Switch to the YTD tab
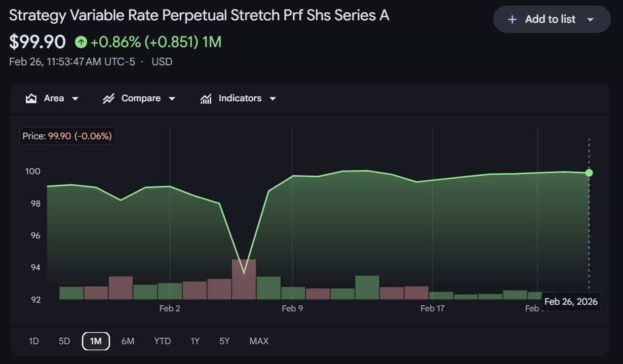Image resolution: width=623 pixels, height=364 pixels. click(x=162, y=341)
